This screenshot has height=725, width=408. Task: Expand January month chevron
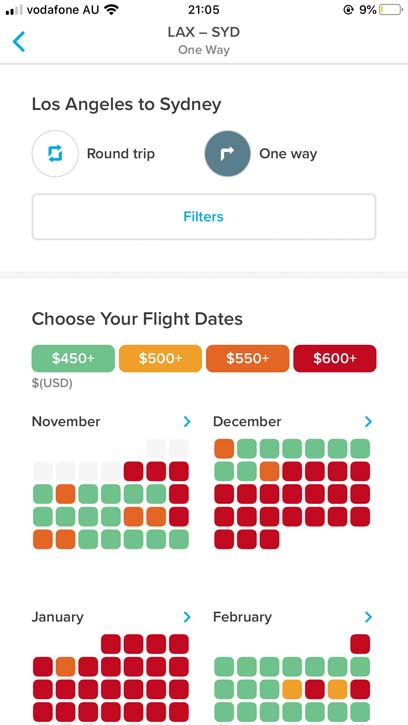187,616
